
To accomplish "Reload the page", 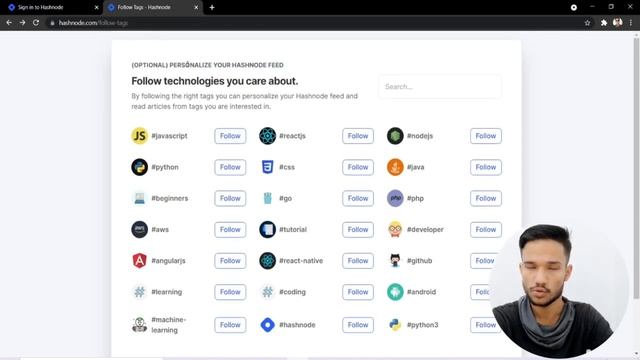I will [36, 23].
